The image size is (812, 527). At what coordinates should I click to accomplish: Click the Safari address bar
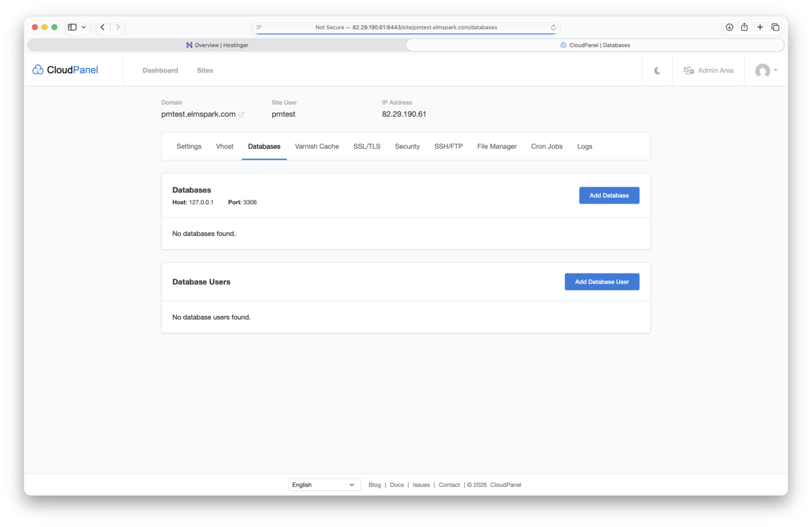(x=406, y=28)
